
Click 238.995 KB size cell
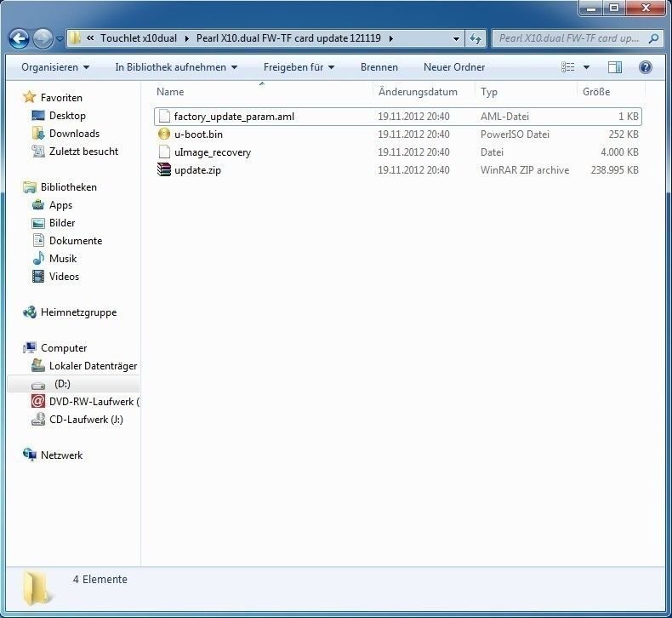(614, 170)
